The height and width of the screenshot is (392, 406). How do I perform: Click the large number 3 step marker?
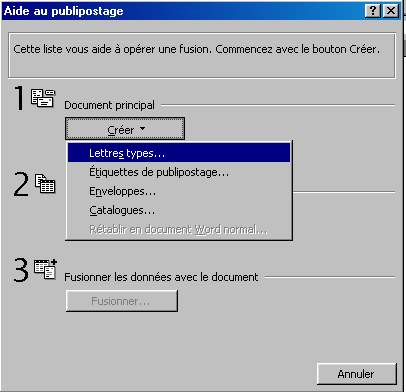pos(21,270)
